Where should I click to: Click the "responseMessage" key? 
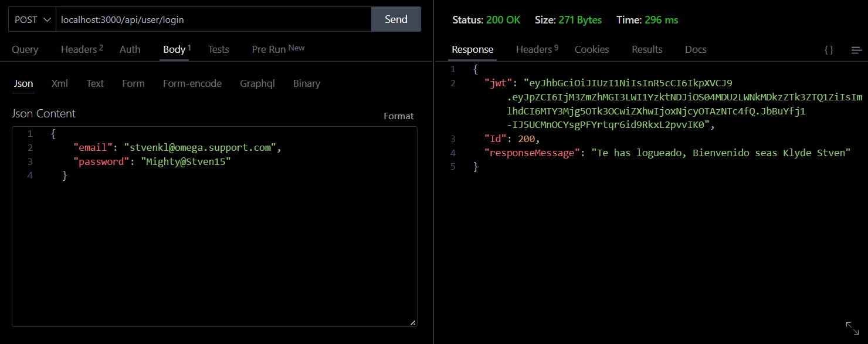tap(533, 153)
